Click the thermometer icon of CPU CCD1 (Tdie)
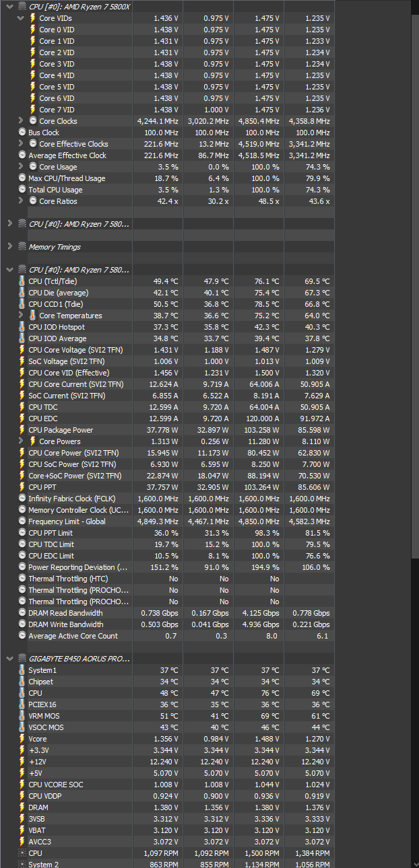Viewport: 419px width, 868px height. pyautogui.click(x=22, y=304)
